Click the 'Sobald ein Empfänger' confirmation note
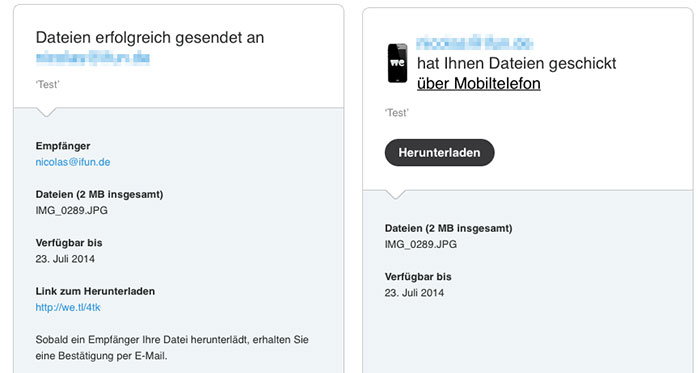 172,348
